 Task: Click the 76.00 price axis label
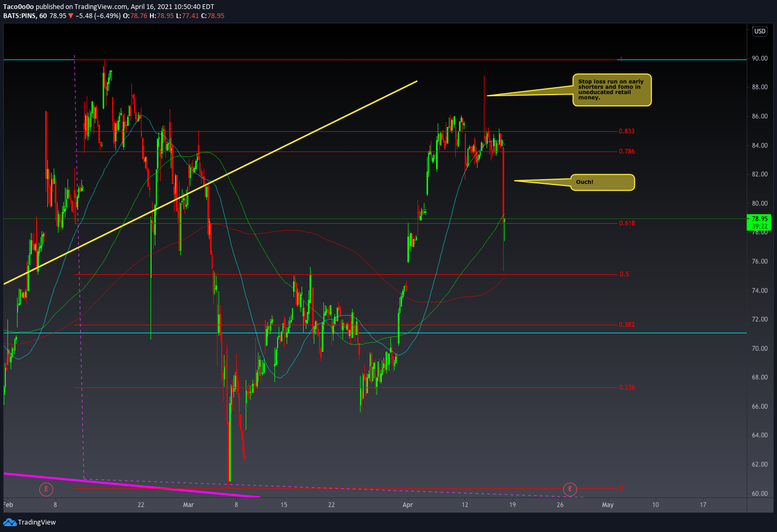(759, 261)
